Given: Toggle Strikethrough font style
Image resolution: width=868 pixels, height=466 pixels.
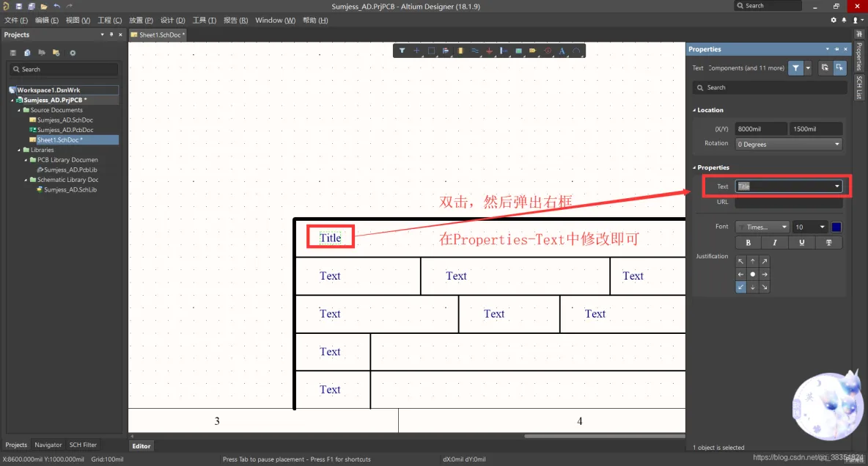Looking at the screenshot, I should [828, 243].
